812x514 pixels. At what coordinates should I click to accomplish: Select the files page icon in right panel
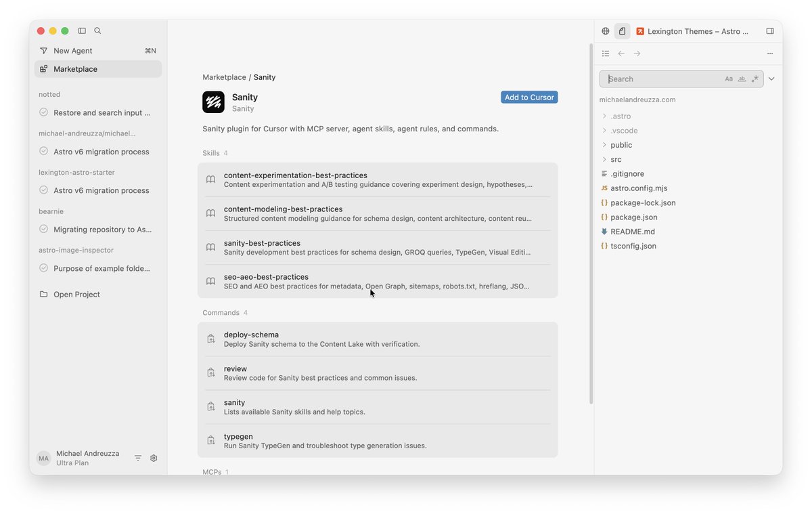pyautogui.click(x=623, y=31)
